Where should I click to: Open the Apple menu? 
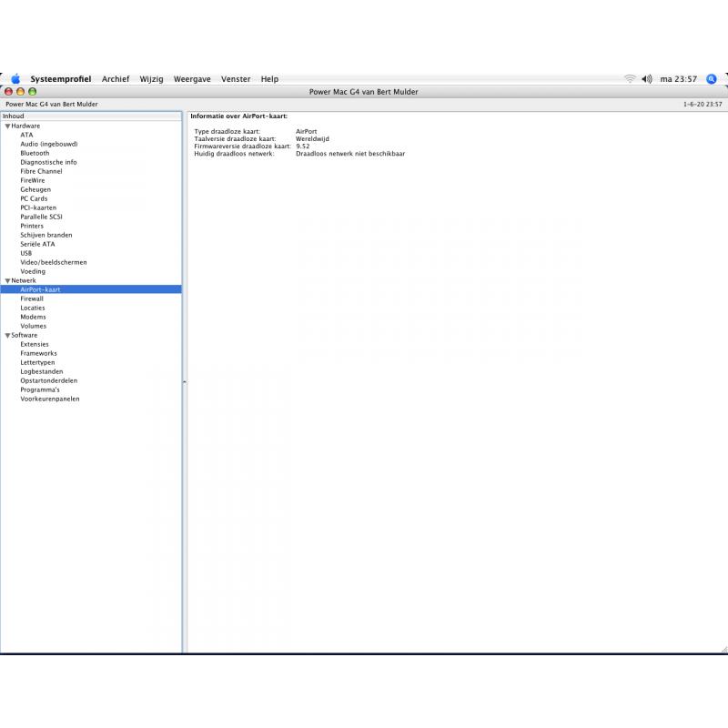[x=15, y=79]
